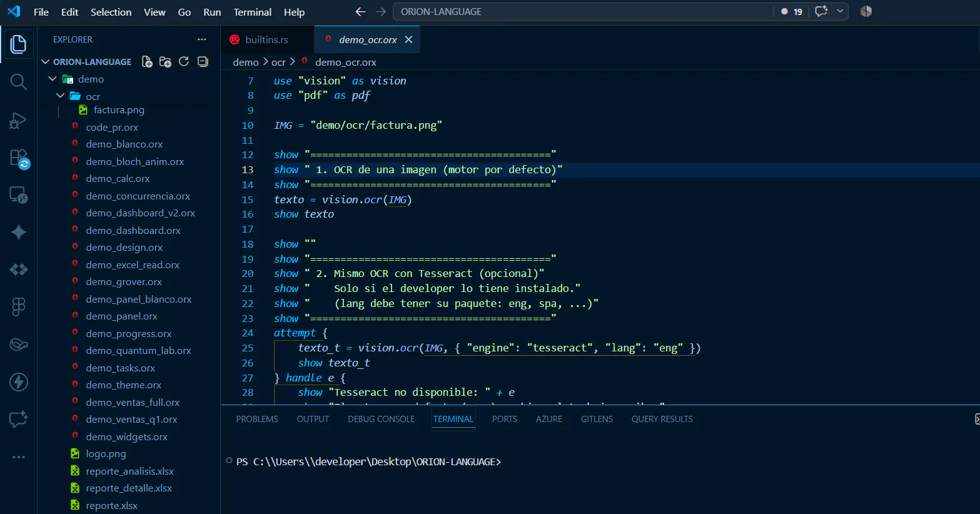Go back with the left arrow

360,11
